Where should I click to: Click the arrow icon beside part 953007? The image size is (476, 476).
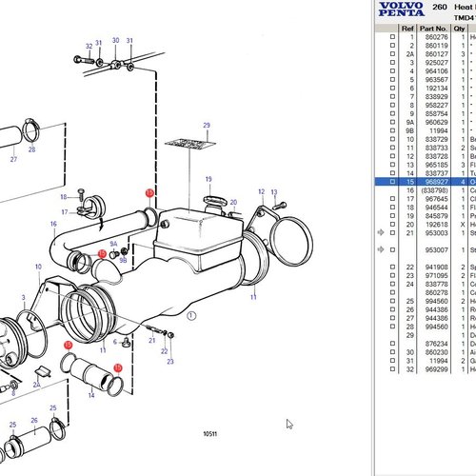pyautogui.click(x=381, y=249)
